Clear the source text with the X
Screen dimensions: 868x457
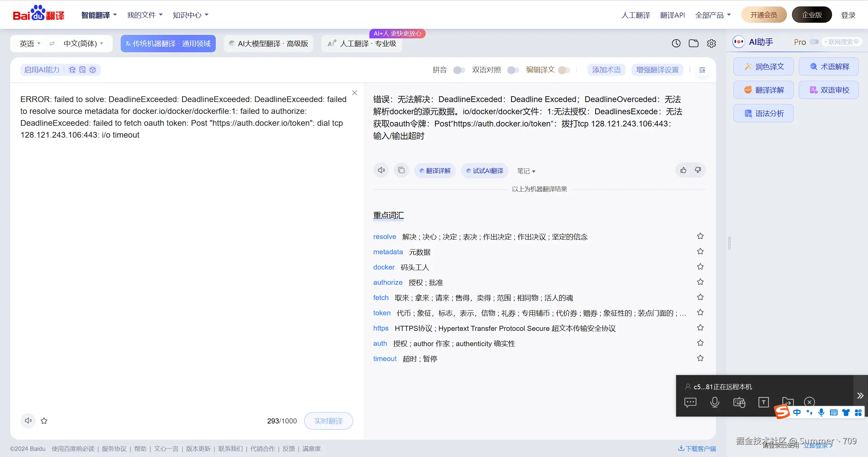pos(354,93)
